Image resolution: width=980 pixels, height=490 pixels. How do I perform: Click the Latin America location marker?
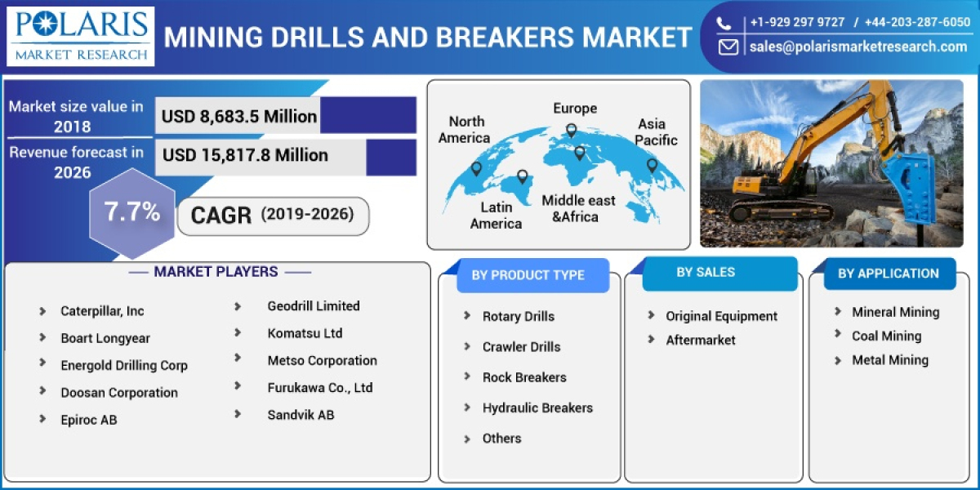(x=523, y=177)
